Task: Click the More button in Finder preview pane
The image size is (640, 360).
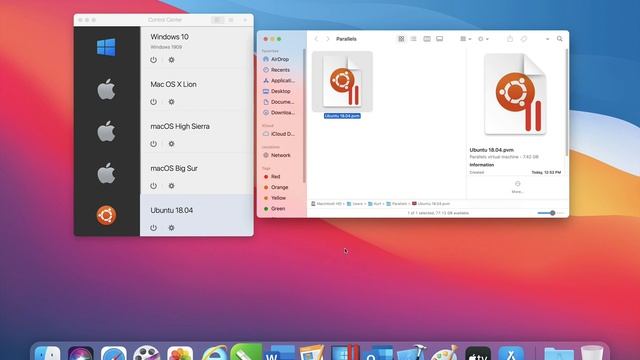Action: (x=518, y=187)
